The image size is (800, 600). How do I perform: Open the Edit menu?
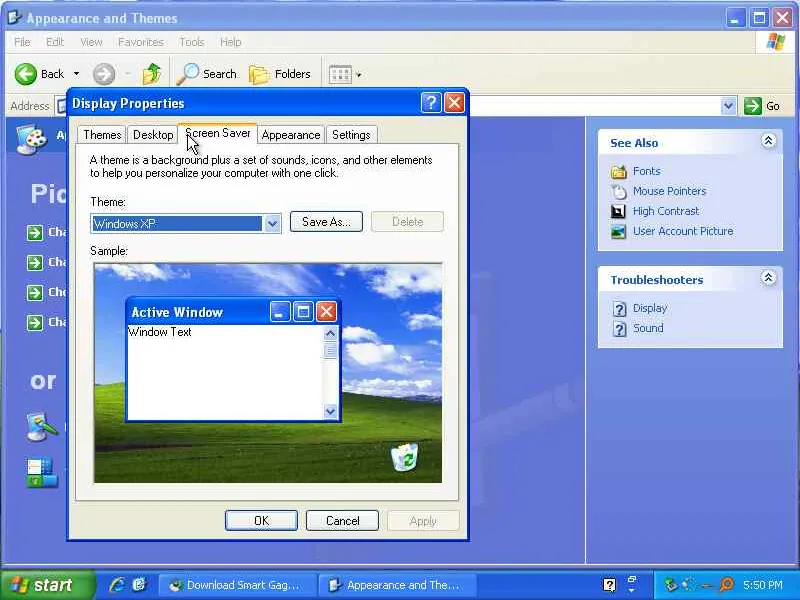pos(55,42)
